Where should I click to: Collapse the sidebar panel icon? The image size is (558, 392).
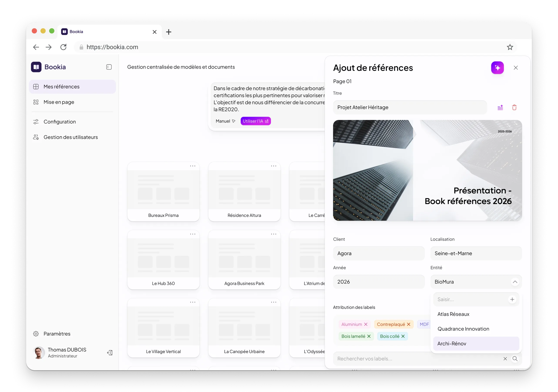109,67
